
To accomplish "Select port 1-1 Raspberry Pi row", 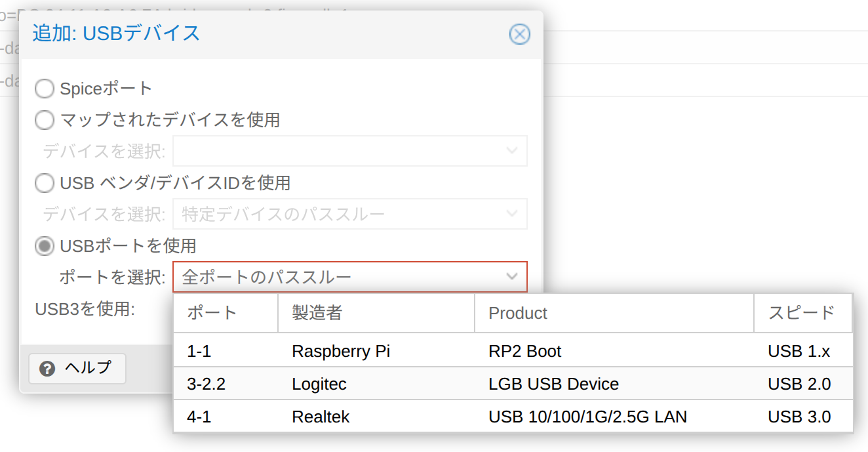I will [x=341, y=351].
